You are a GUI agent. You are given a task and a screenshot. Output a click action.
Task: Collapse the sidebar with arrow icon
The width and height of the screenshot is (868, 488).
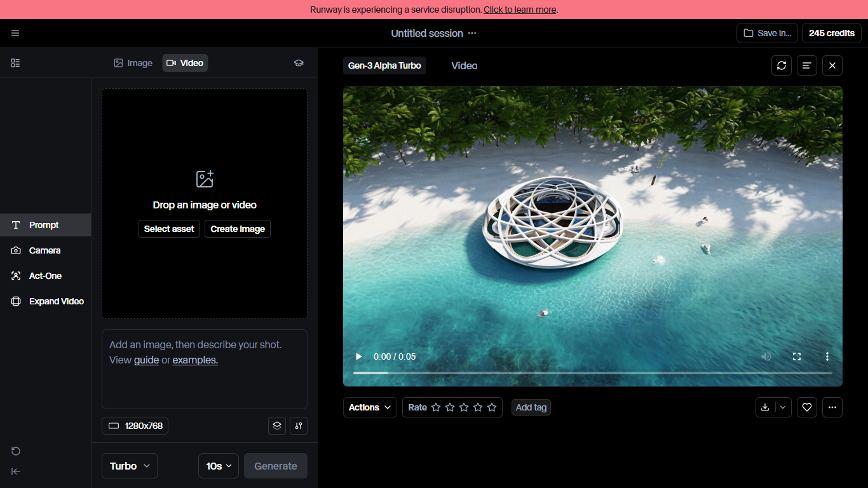point(16,471)
